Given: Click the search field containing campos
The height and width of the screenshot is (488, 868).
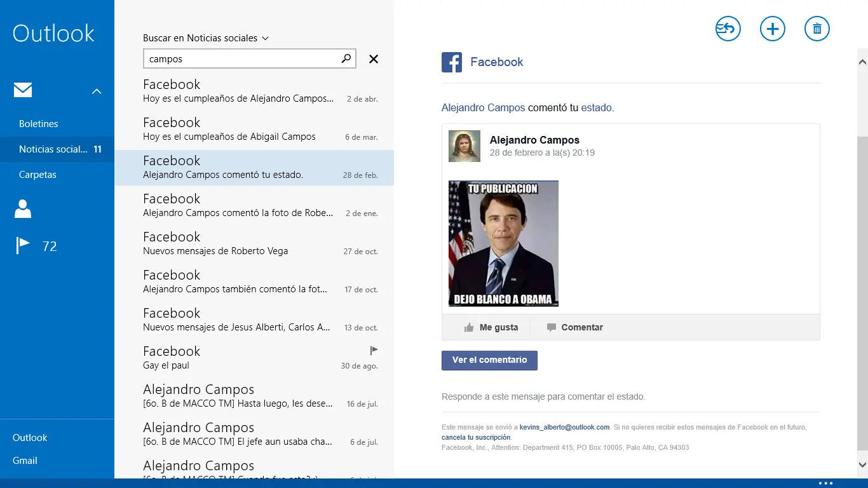Looking at the screenshot, I should tap(249, 59).
